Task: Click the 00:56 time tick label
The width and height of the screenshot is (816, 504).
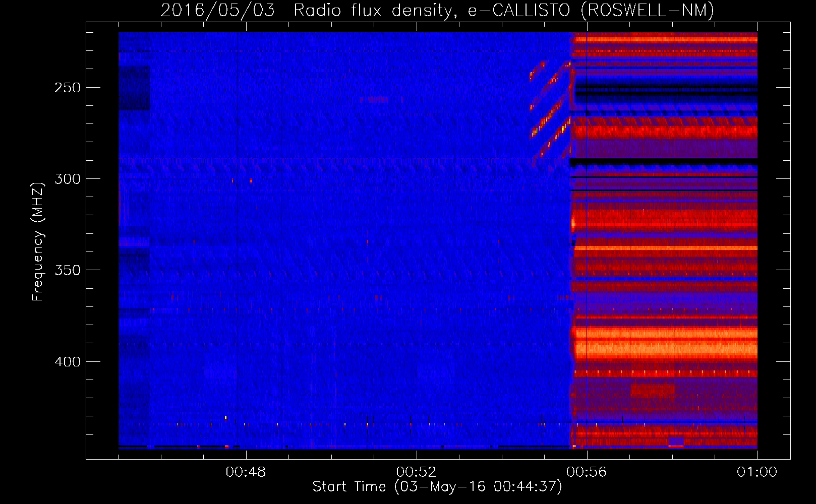Action: point(587,472)
